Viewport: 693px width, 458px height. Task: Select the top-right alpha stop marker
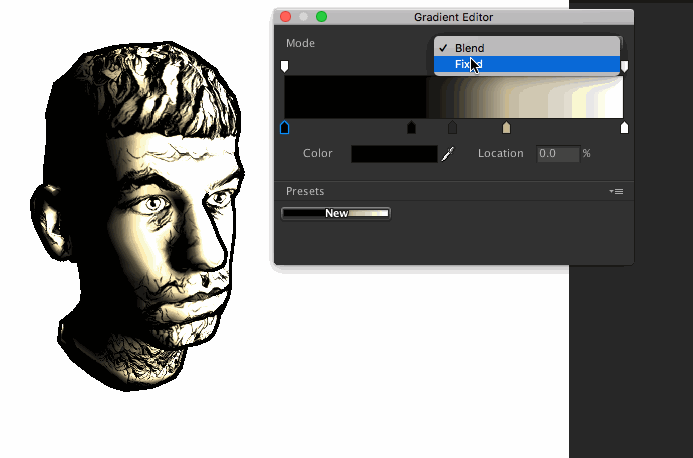click(624, 66)
